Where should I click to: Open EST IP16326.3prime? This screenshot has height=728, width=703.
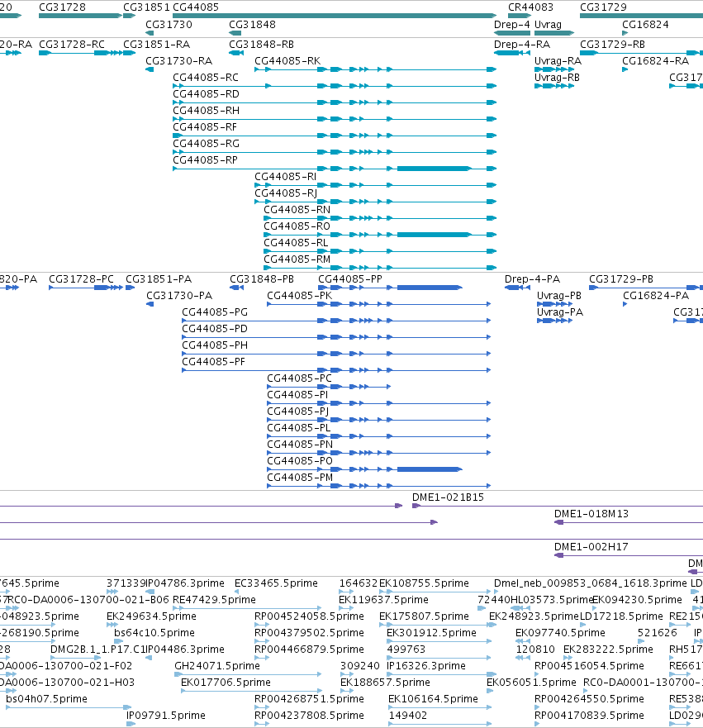[426, 666]
